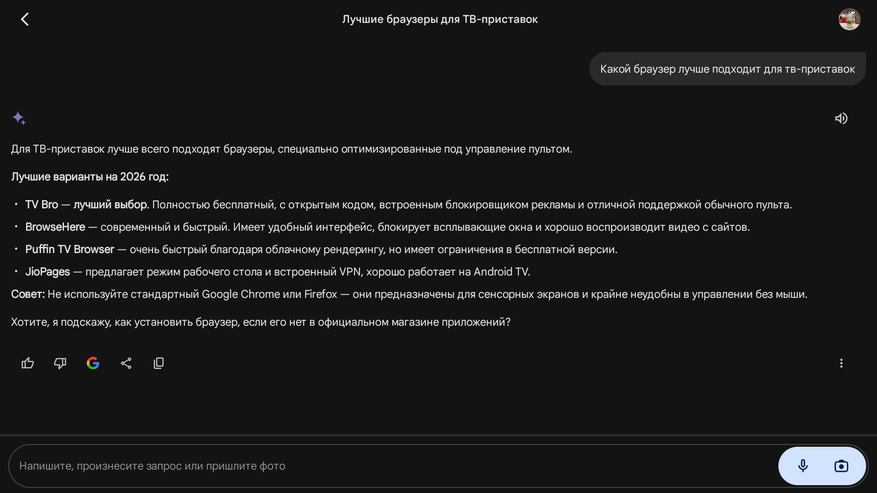Click the user message bubble about ТВ-приставок
This screenshot has height=493, width=877.
[x=727, y=69]
